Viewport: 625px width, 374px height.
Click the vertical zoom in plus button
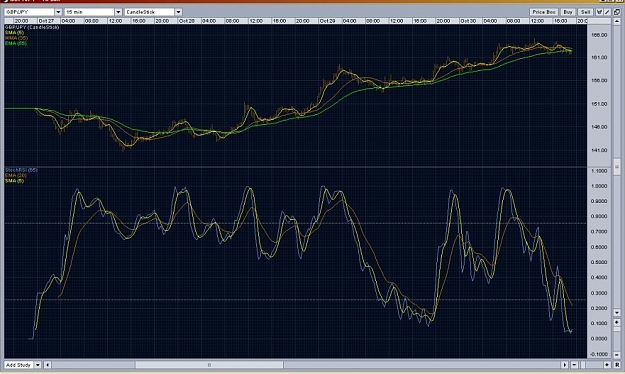[x=617, y=322]
